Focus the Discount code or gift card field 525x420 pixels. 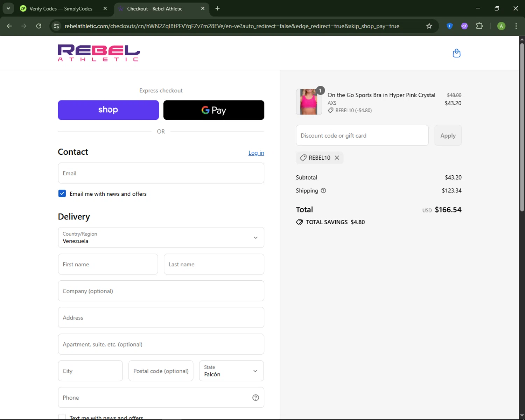pos(362,135)
